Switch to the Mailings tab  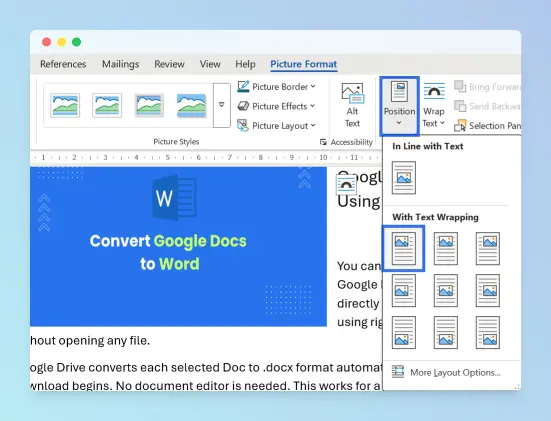tap(121, 64)
